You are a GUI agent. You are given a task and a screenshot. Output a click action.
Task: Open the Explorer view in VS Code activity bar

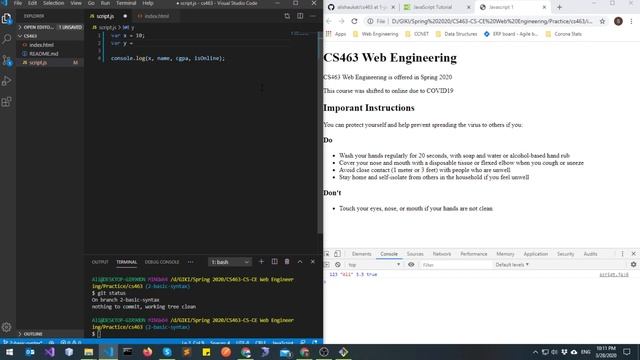[7, 18]
